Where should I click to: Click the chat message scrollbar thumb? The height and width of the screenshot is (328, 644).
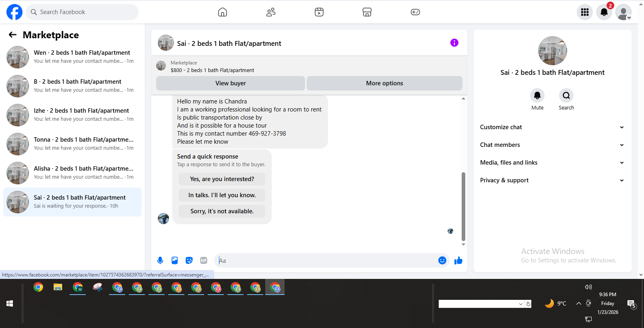coord(463,206)
